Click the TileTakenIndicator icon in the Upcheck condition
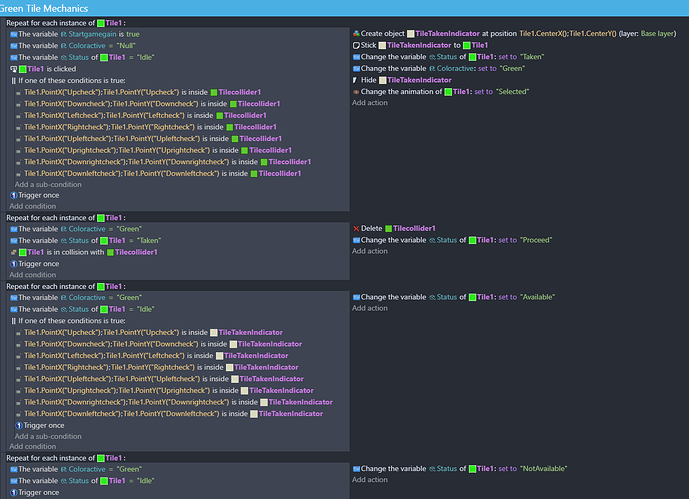The width and height of the screenshot is (689, 499). tap(214, 333)
